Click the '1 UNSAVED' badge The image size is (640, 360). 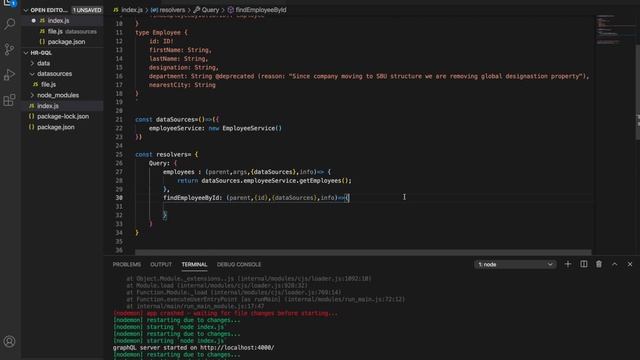(87, 10)
